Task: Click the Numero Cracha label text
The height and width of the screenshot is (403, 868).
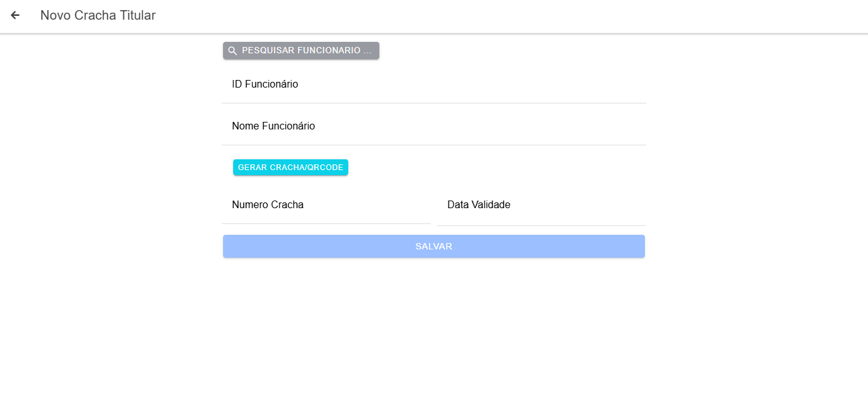Action: (x=268, y=205)
